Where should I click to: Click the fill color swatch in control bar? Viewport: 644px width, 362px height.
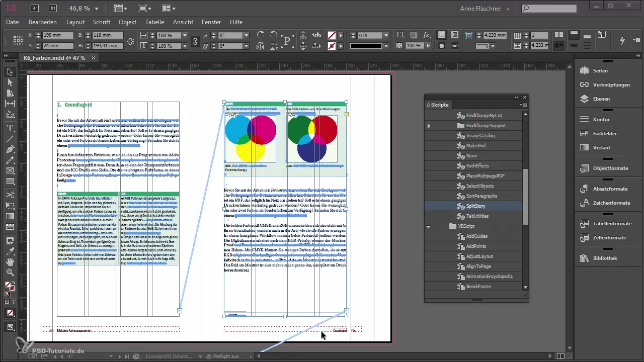pyautogui.click(x=332, y=36)
